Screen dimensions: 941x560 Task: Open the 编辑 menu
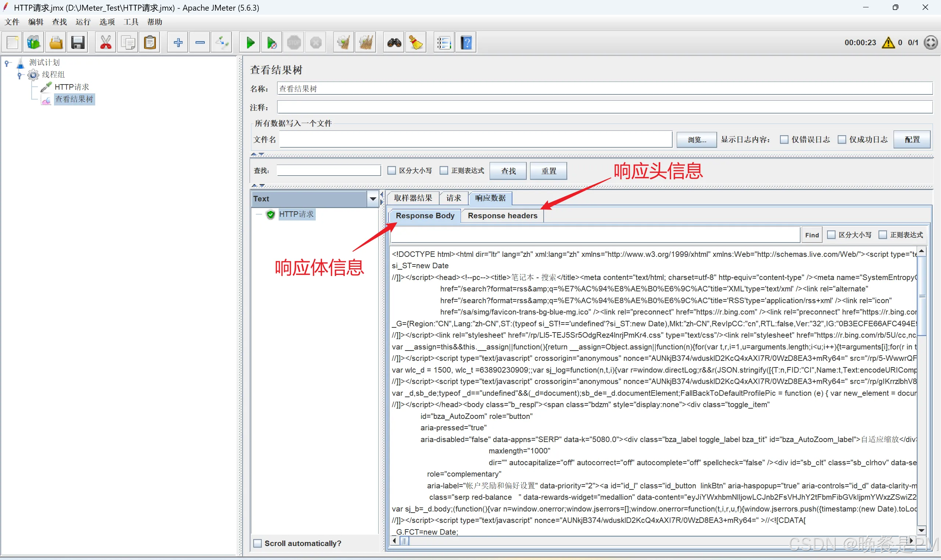pyautogui.click(x=36, y=22)
